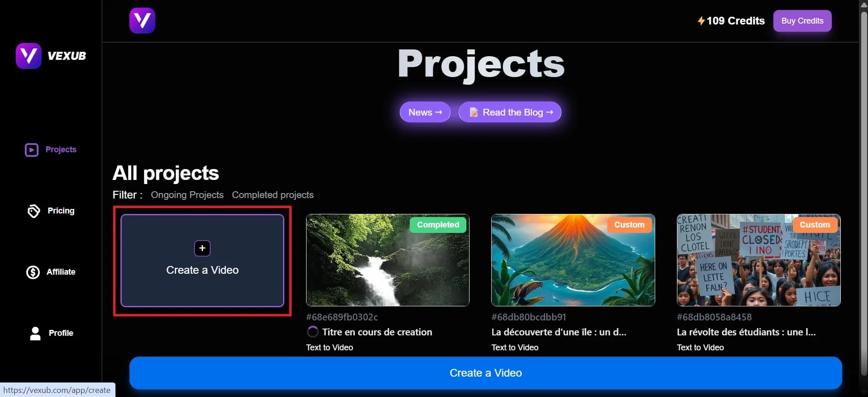Click the loading spinner beside Titre en cours

[312, 332]
